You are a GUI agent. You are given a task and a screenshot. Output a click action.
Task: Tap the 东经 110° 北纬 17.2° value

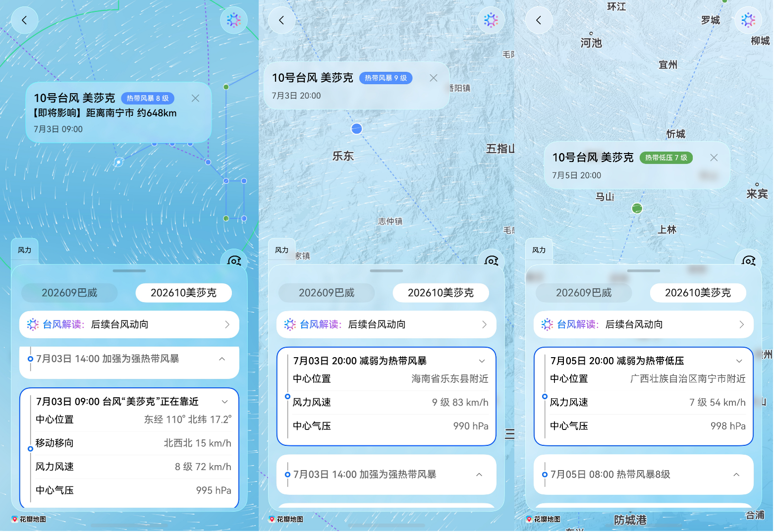coord(188,420)
